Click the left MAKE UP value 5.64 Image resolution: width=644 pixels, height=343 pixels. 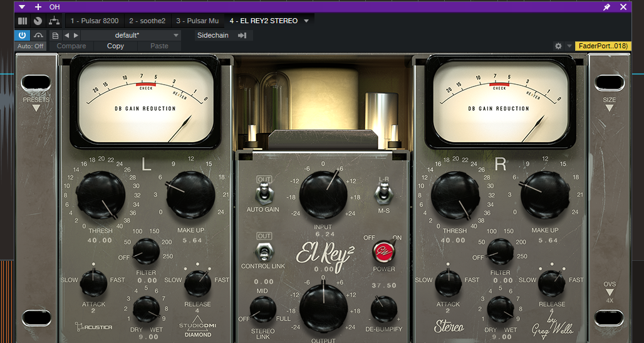click(192, 241)
